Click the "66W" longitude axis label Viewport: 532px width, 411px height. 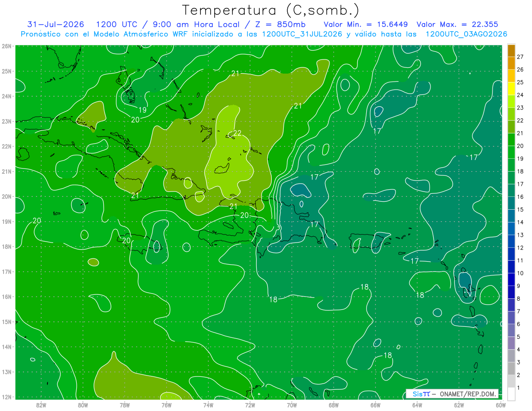point(376,405)
